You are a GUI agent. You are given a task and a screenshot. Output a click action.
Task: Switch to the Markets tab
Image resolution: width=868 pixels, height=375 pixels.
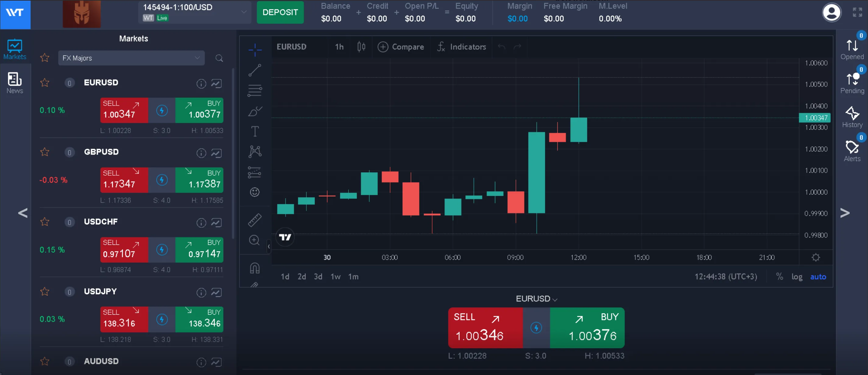15,49
